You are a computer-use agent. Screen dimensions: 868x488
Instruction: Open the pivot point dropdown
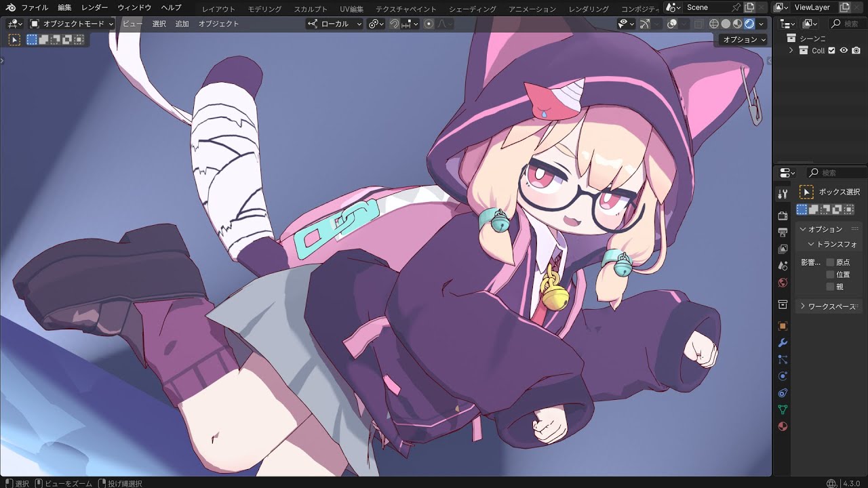click(376, 24)
